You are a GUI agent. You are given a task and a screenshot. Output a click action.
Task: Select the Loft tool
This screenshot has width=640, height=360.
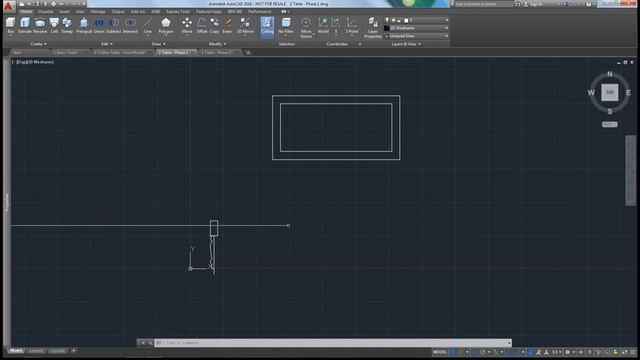[x=54, y=25]
